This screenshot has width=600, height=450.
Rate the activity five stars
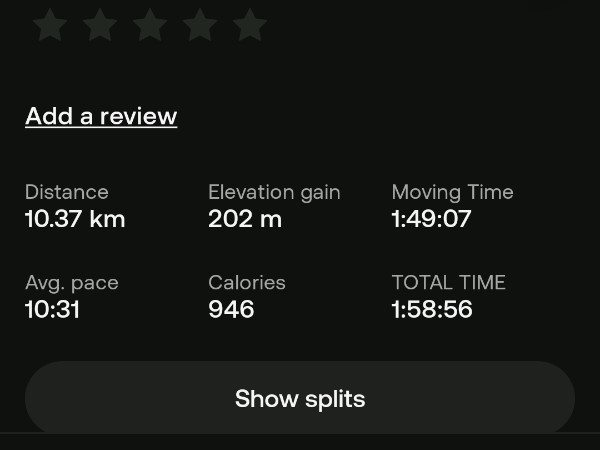point(250,25)
